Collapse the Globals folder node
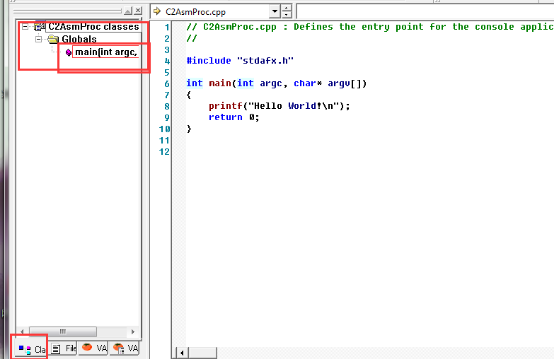Viewport: 554px width, 360px height. click(39, 39)
